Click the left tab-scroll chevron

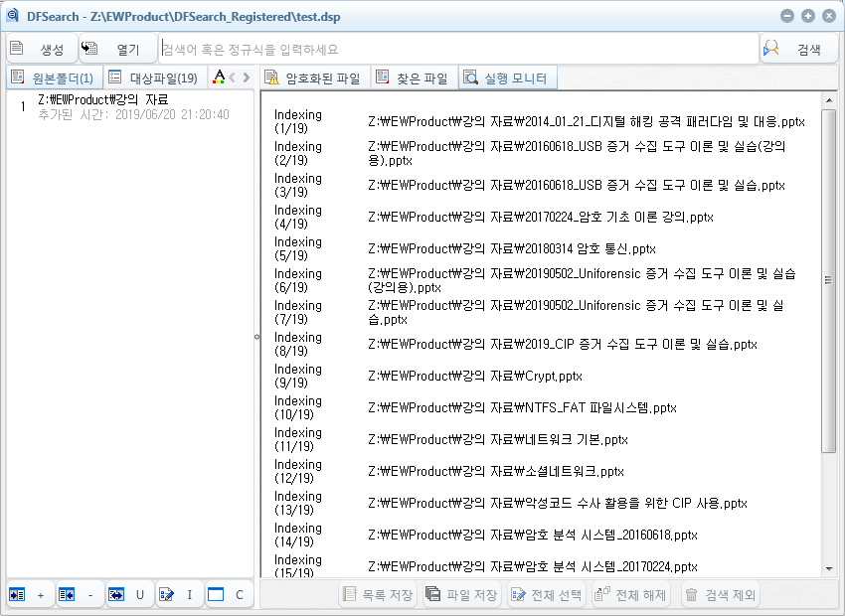point(233,77)
